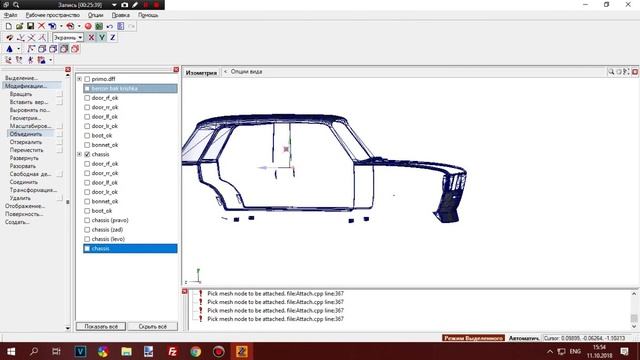Open the Опции menu
Viewport: 640px width, 360px height.
click(96, 15)
